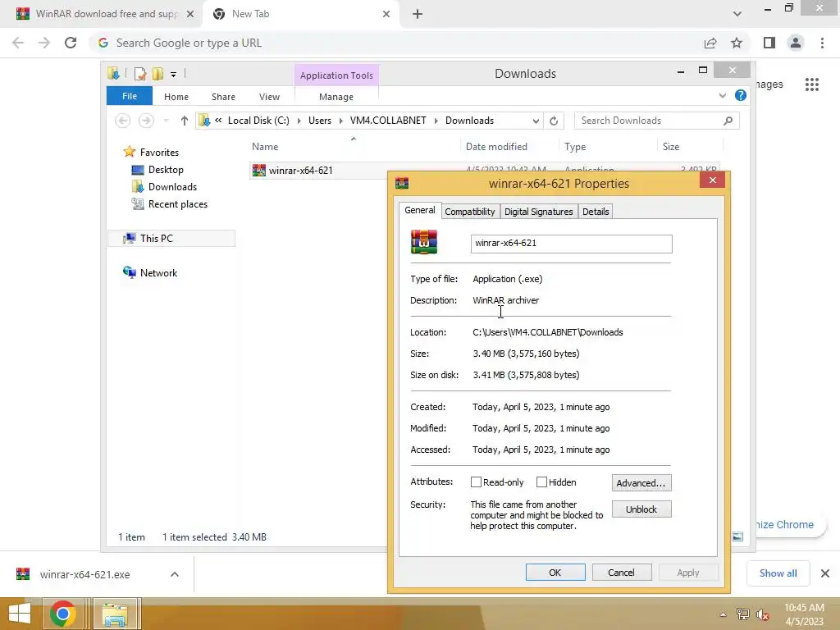
Task: Open Chrome from the taskbar
Action: pos(62,614)
